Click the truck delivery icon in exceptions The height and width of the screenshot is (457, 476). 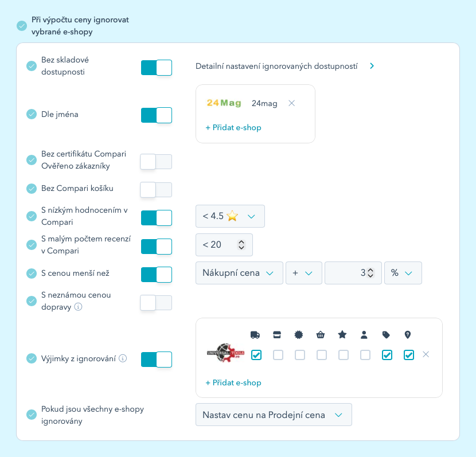255,335
